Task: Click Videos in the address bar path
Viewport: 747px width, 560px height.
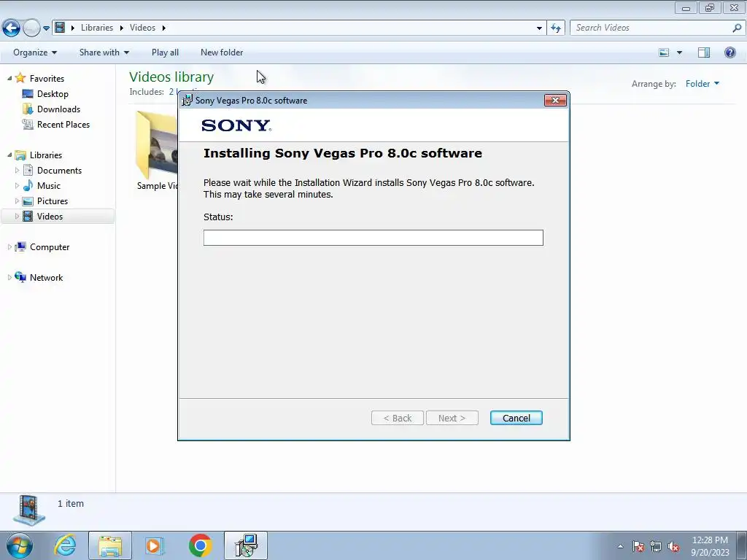Action: click(142, 28)
